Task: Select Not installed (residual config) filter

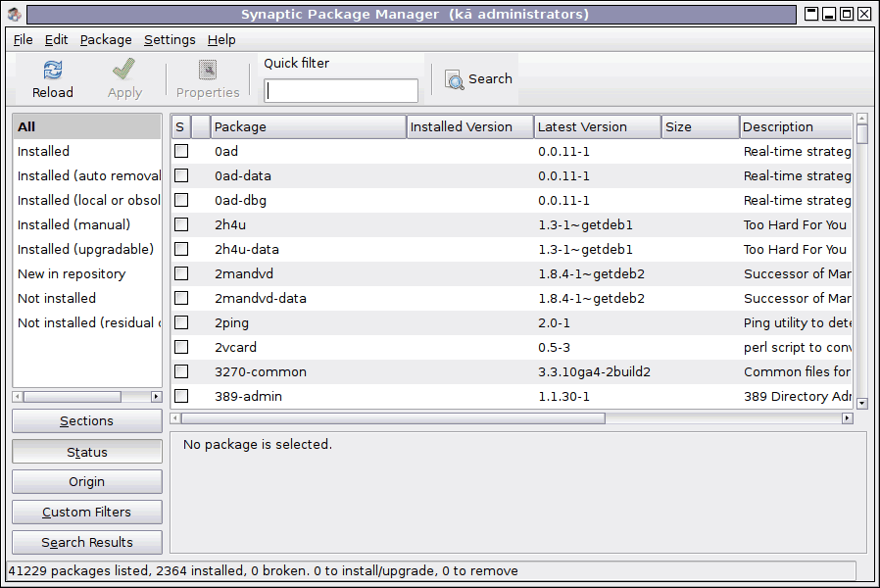Action: [x=87, y=322]
